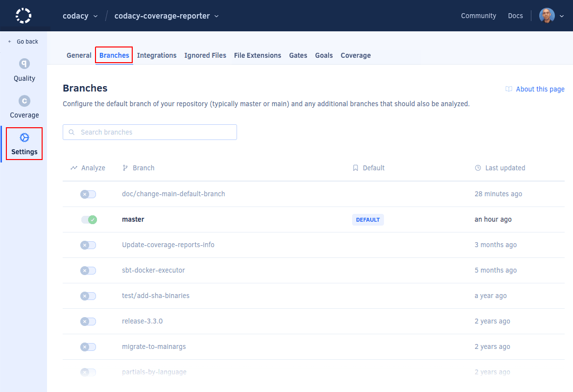Click the Go back button above the sidebar
This screenshot has height=392, width=573.
(22, 41)
